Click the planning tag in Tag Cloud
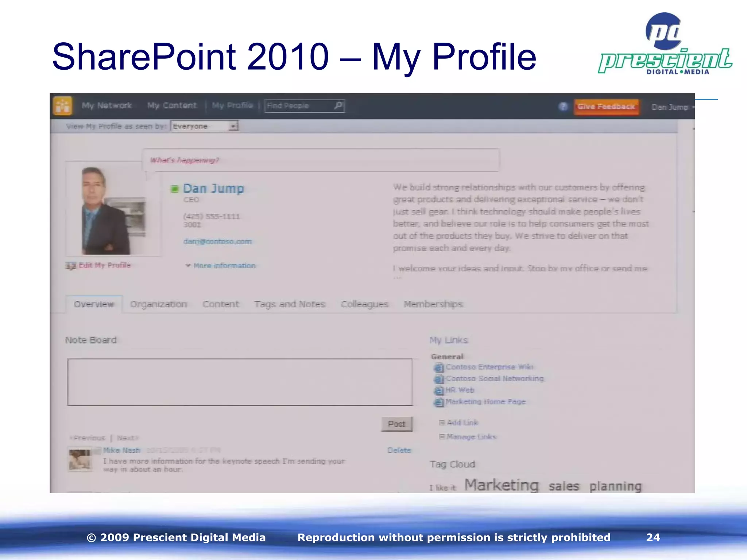 coord(615,486)
